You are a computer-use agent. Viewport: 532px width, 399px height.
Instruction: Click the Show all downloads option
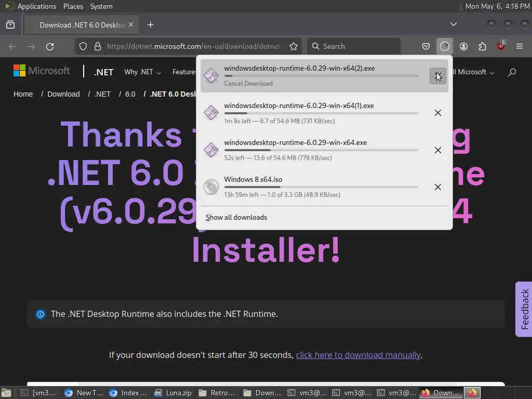[x=236, y=218]
